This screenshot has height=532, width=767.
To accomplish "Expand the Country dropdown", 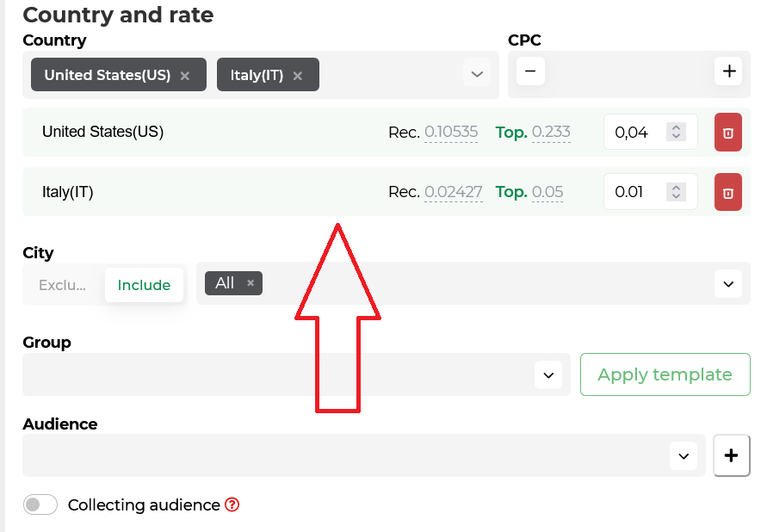I will point(477,74).
